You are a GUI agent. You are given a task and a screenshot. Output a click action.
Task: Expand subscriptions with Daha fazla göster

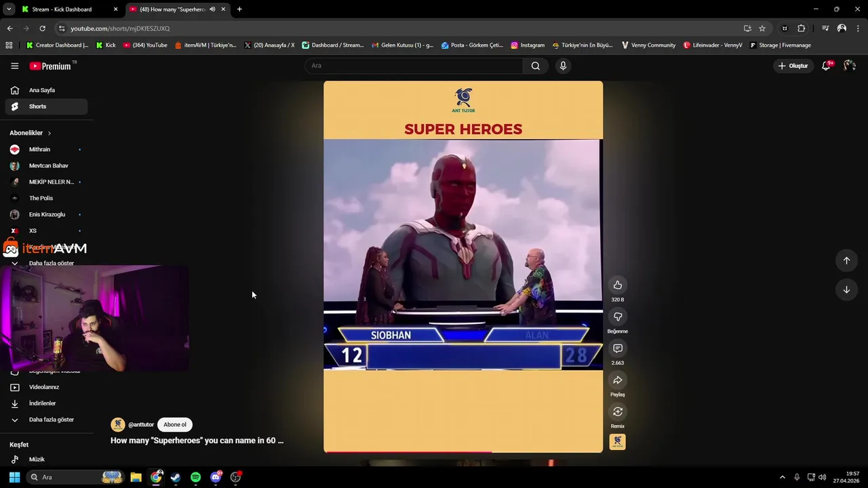pos(46,263)
